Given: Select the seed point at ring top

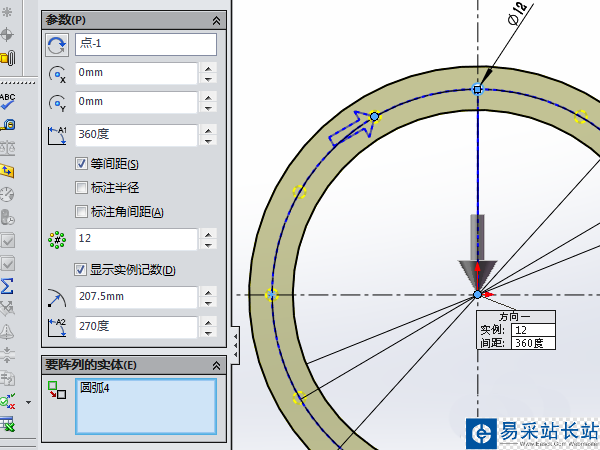Looking at the screenshot, I should [x=478, y=90].
